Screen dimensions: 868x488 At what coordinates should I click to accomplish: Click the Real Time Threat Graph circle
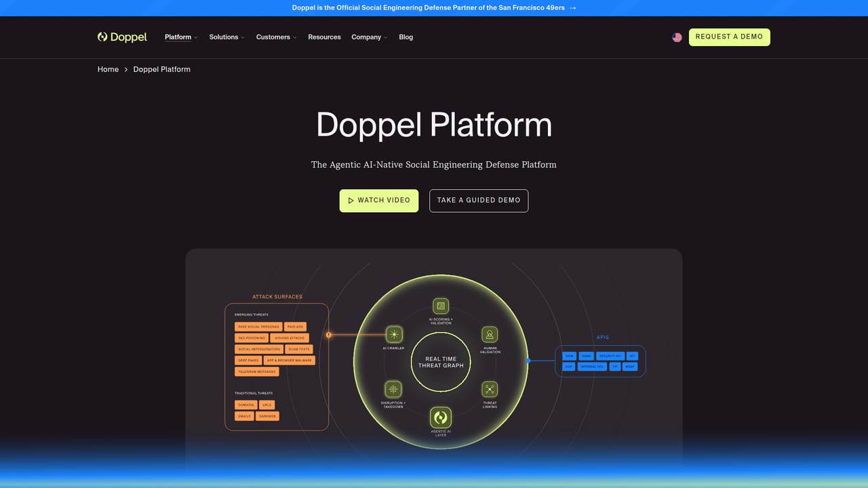click(x=441, y=362)
